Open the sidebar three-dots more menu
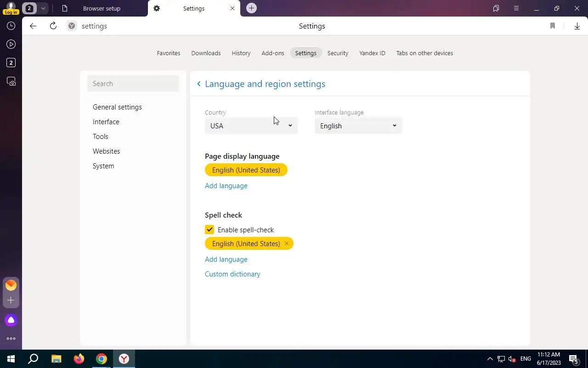 [x=11, y=339]
